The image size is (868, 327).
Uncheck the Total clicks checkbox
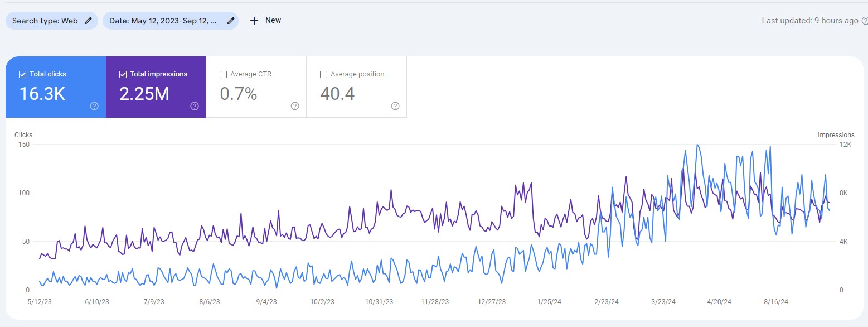(x=23, y=74)
